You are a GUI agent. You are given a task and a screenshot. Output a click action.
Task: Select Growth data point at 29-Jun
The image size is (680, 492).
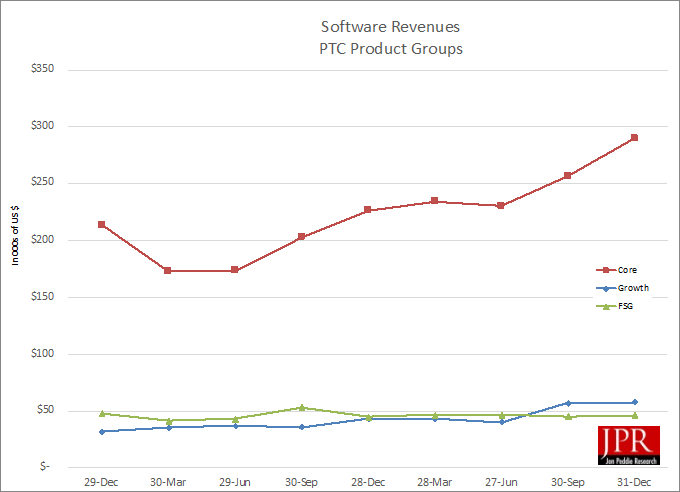(235, 426)
